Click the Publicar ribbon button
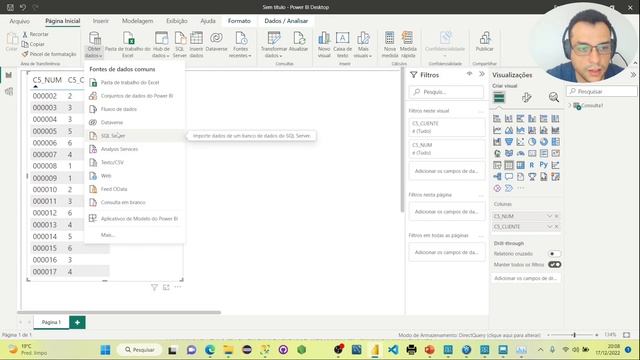The height and width of the screenshot is (360, 640). click(x=484, y=42)
